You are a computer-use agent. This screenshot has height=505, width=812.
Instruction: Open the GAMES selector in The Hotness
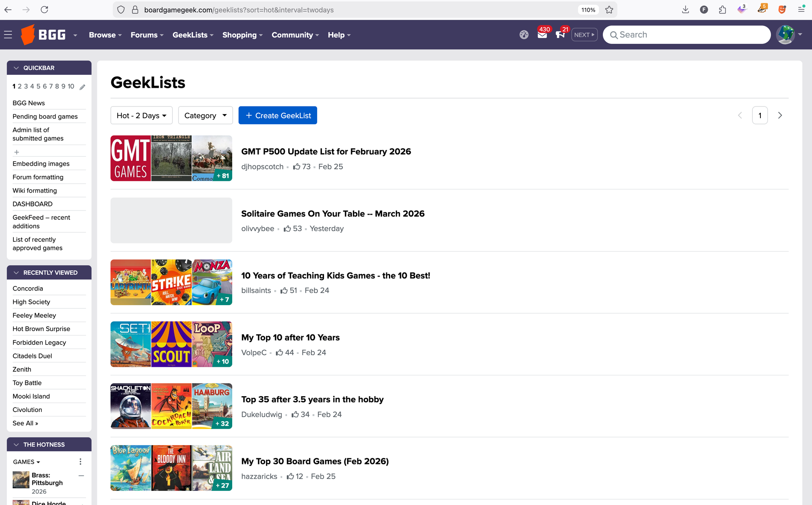26,462
